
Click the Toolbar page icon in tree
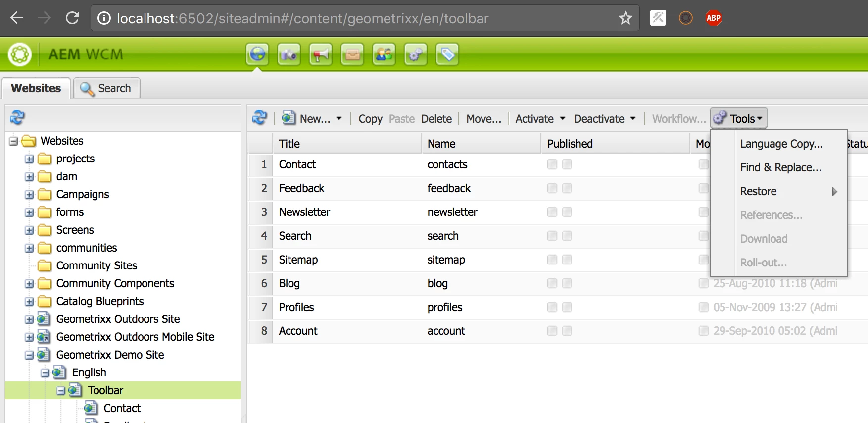click(75, 390)
